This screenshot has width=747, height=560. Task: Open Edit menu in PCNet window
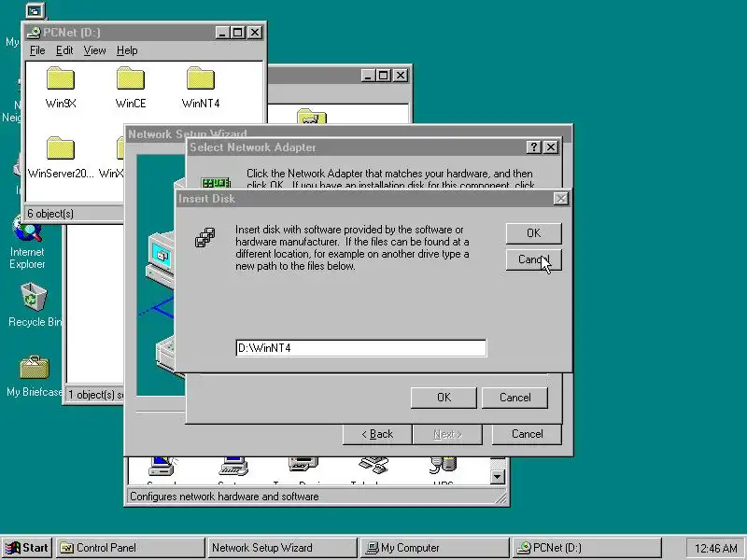point(64,50)
